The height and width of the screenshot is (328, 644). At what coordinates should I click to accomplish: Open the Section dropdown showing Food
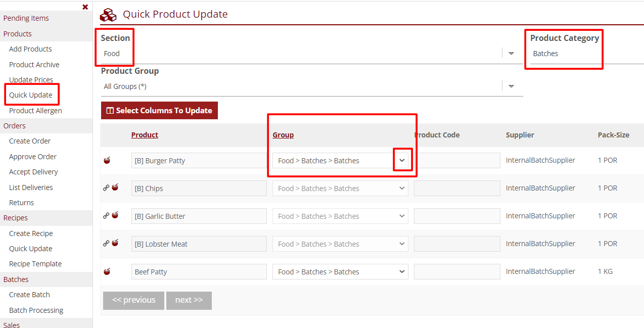tap(511, 54)
